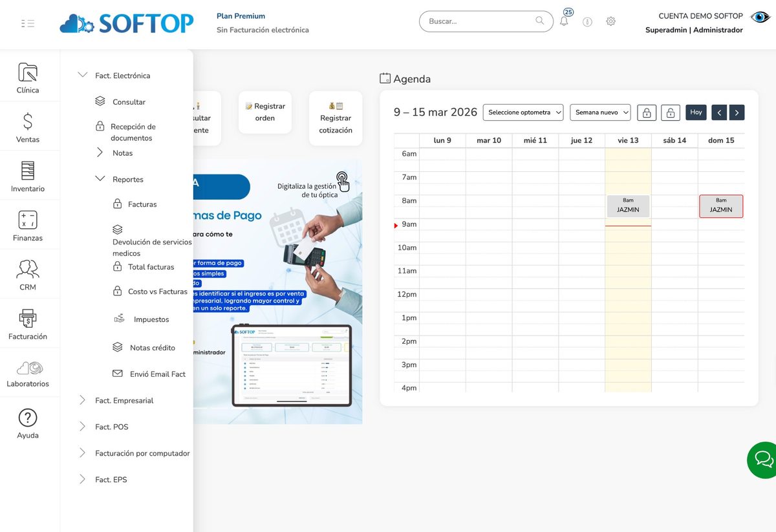Click the Notas crédito icon

117,346
